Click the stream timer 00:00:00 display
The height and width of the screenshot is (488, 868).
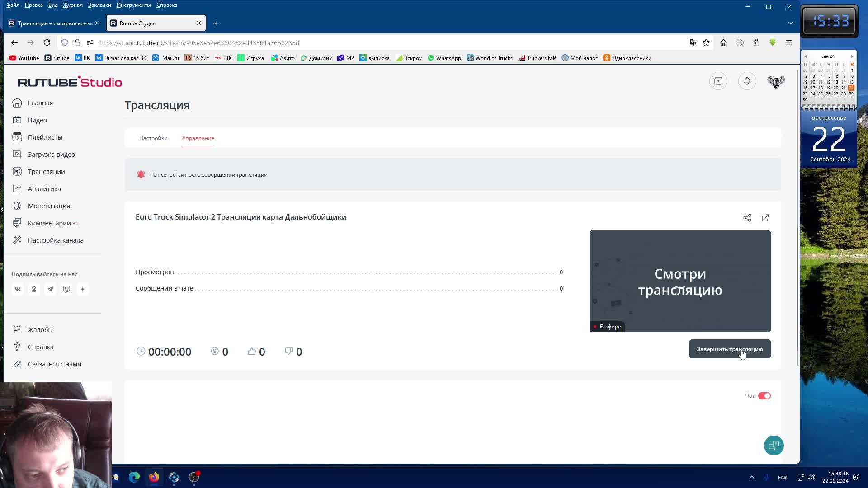[170, 351]
